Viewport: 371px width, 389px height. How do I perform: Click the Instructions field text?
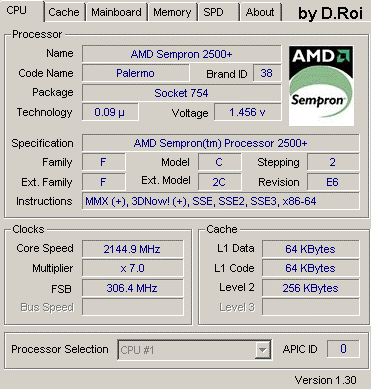click(x=201, y=201)
